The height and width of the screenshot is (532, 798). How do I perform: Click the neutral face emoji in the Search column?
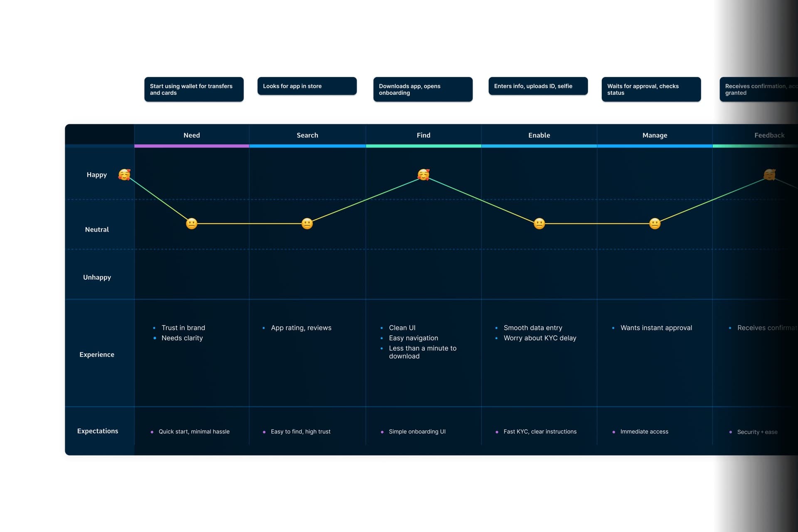[307, 223]
